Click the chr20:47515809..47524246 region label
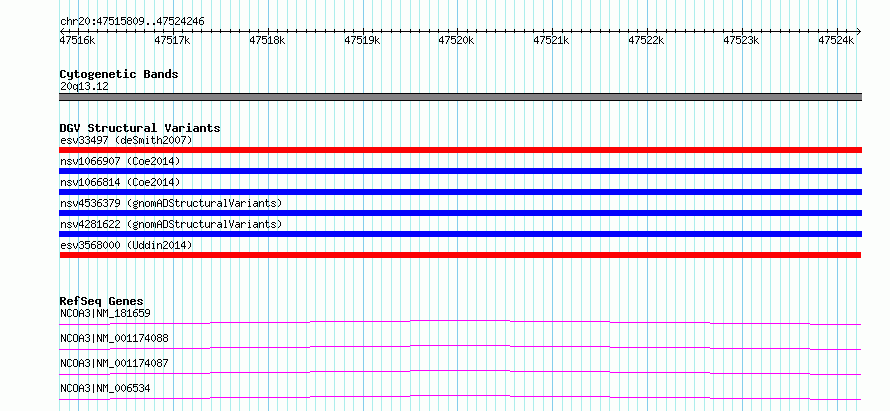Viewport: 890px width, 411px height. [132, 21]
